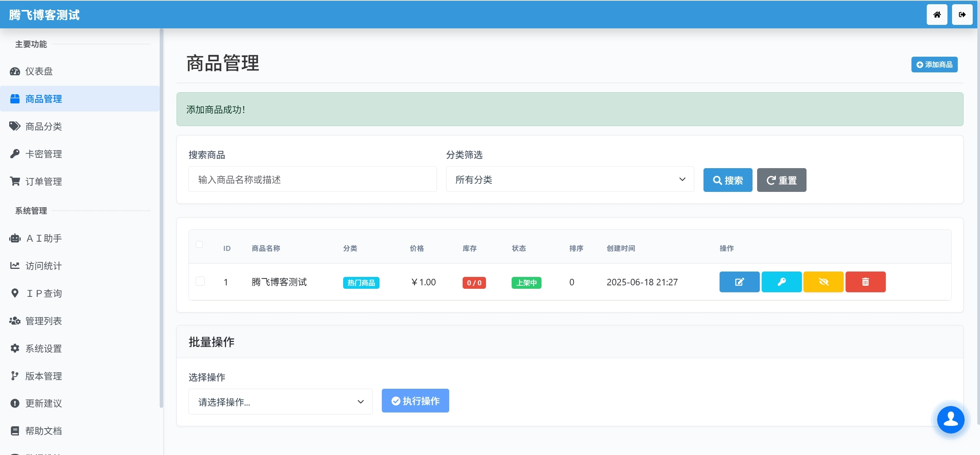
Task: Click the 2025-06-18 21:27 creation time
Action: (x=642, y=282)
